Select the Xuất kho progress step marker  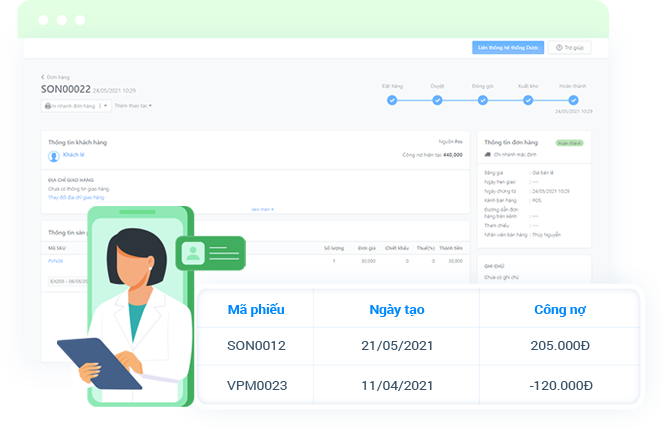[528, 100]
